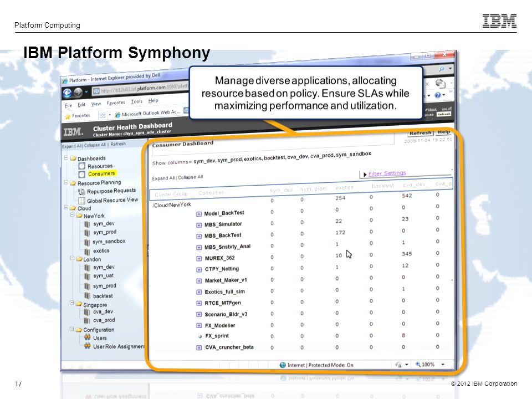Image resolution: width=532 pixels, height=399 pixels.
Task: Click Refresh link in left tree panel
Action: (118, 144)
